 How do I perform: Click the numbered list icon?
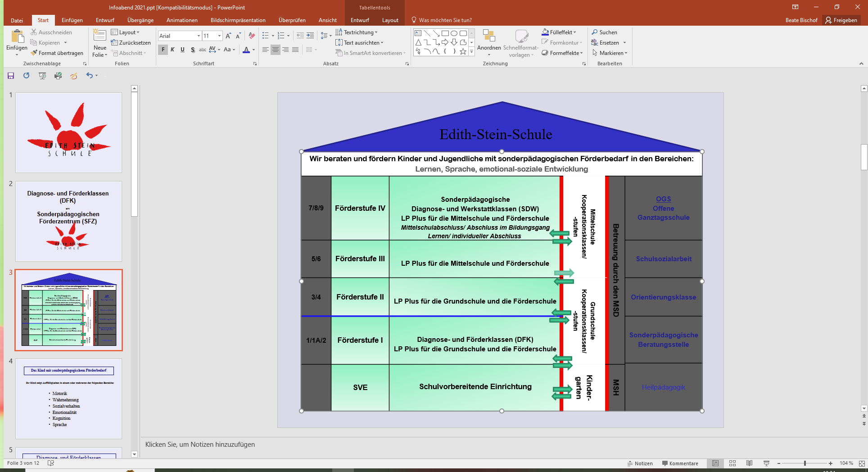click(281, 36)
